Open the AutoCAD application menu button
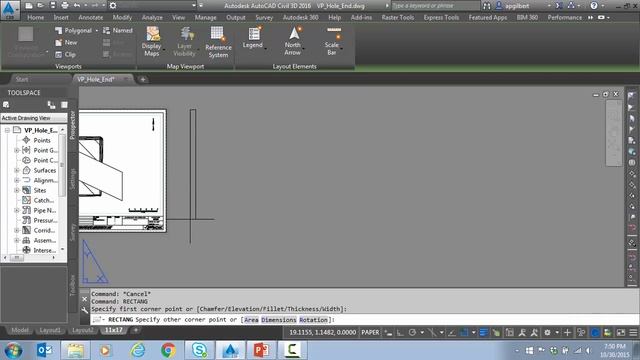Viewport: 640px width, 360px height. [9, 10]
